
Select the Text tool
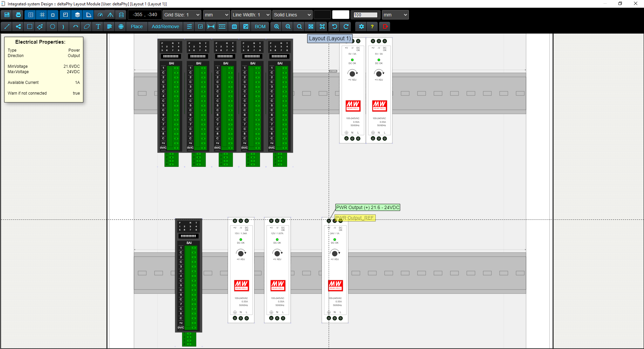[98, 27]
